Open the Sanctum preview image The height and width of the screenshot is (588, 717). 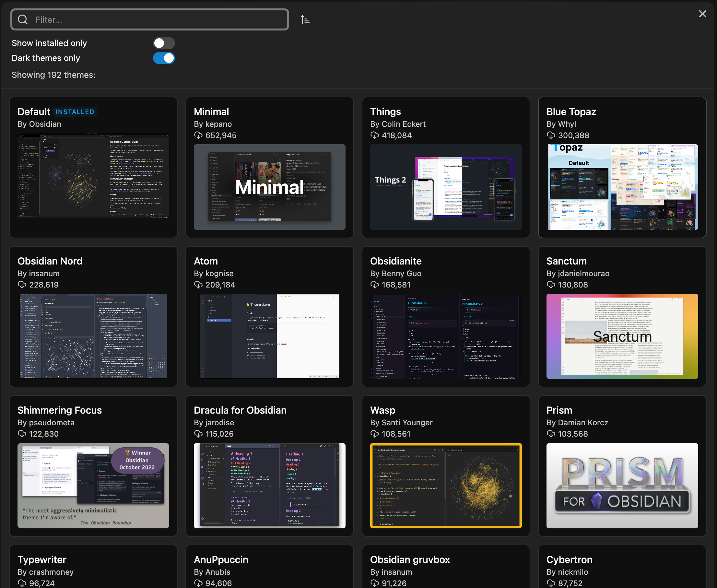(622, 336)
